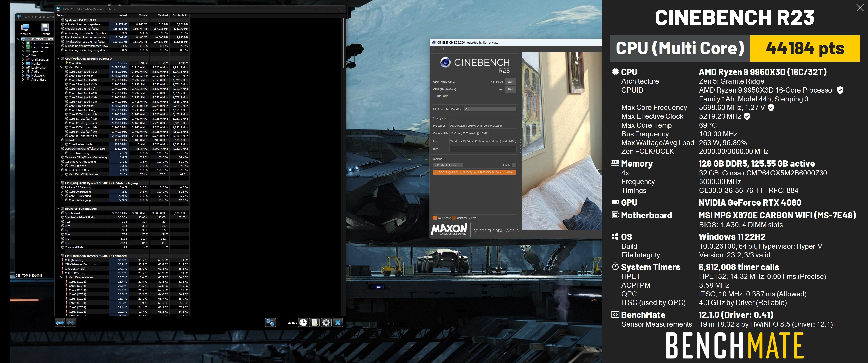Image resolution: width=868 pixels, height=363 pixels.
Task: Select the orange 16C/32T ranking entry
Action: tap(474, 172)
